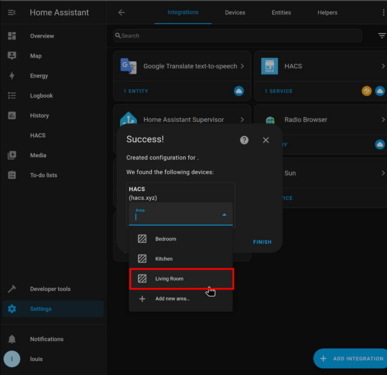Screen dimensions: 387x375
Task: Open the Logbook list icon
Action: tap(12, 96)
